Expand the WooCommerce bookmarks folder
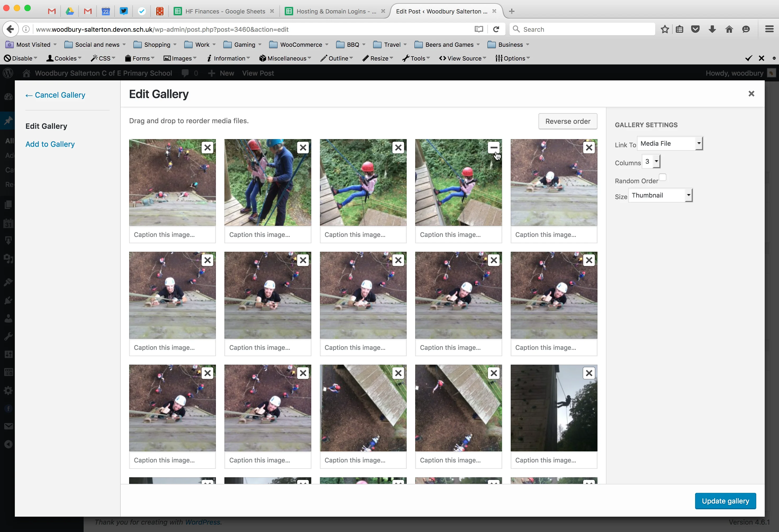Viewport: 779px width, 532px height. [299, 45]
